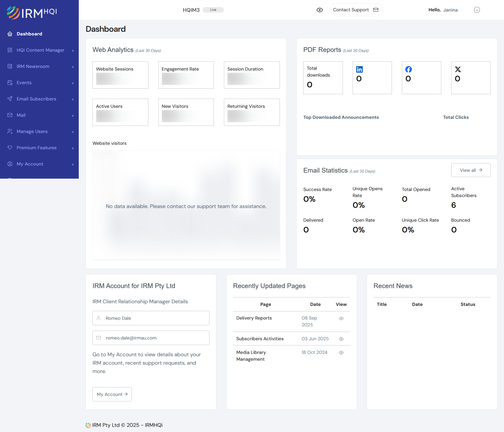
Task: Click the X (Twitter) icon in PDF Reports
Action: (458, 69)
